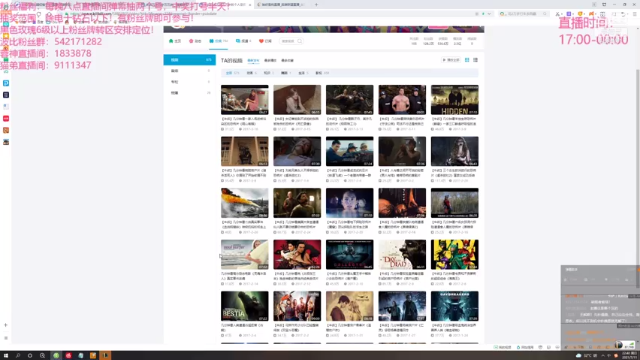Select the 投稿 submissions tab
Screen dimensions: 640x360
[x=218, y=41]
